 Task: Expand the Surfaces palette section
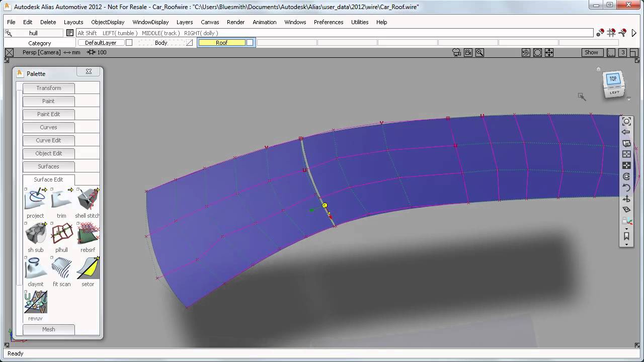pyautogui.click(x=48, y=166)
